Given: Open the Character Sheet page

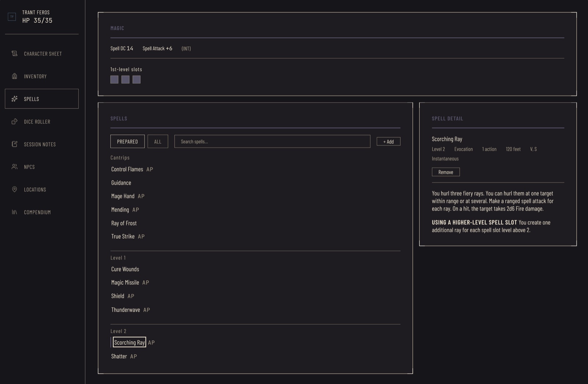Looking at the screenshot, I should click(42, 54).
